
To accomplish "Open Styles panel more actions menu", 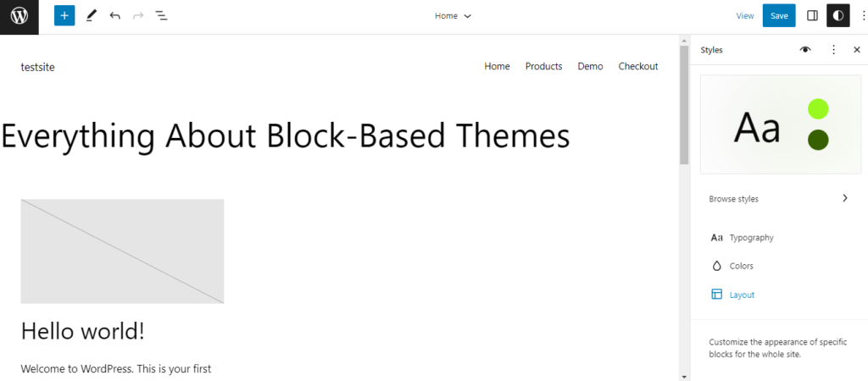I will tap(833, 50).
